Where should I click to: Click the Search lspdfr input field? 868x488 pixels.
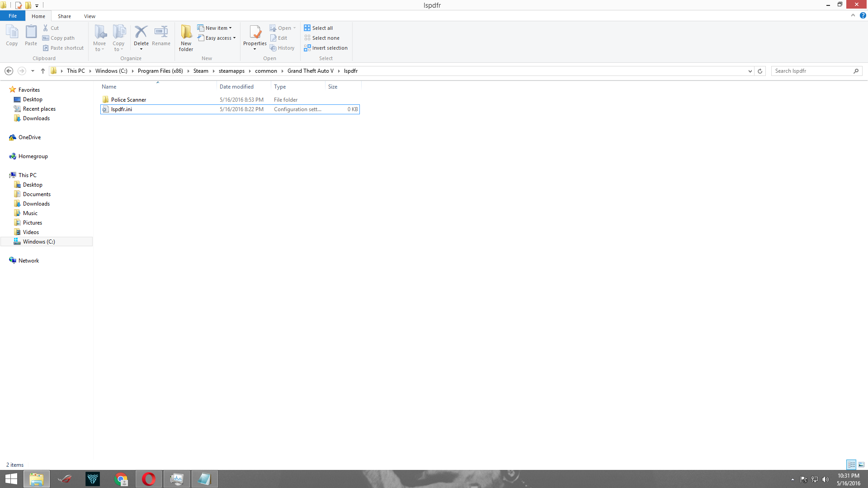click(x=812, y=71)
